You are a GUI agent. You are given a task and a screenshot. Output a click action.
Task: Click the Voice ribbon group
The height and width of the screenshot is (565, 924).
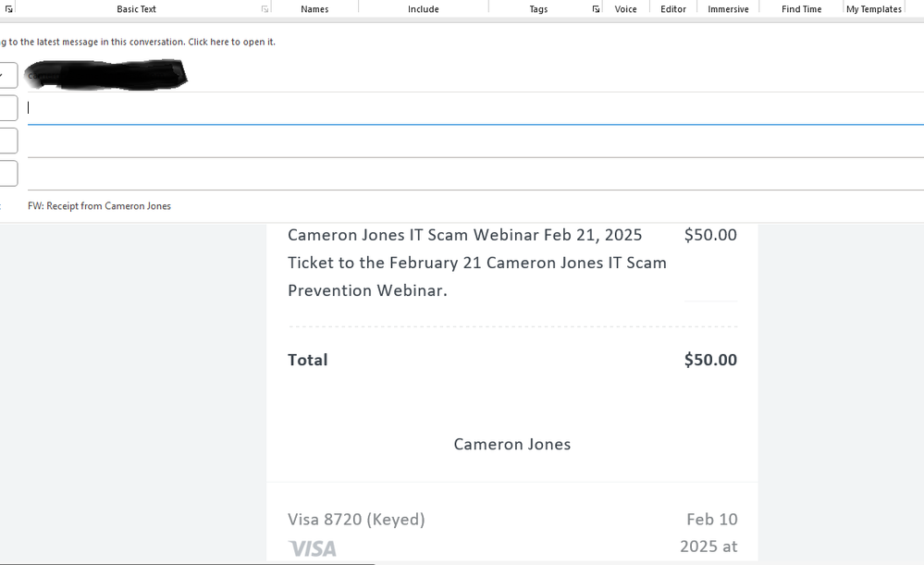coord(626,9)
